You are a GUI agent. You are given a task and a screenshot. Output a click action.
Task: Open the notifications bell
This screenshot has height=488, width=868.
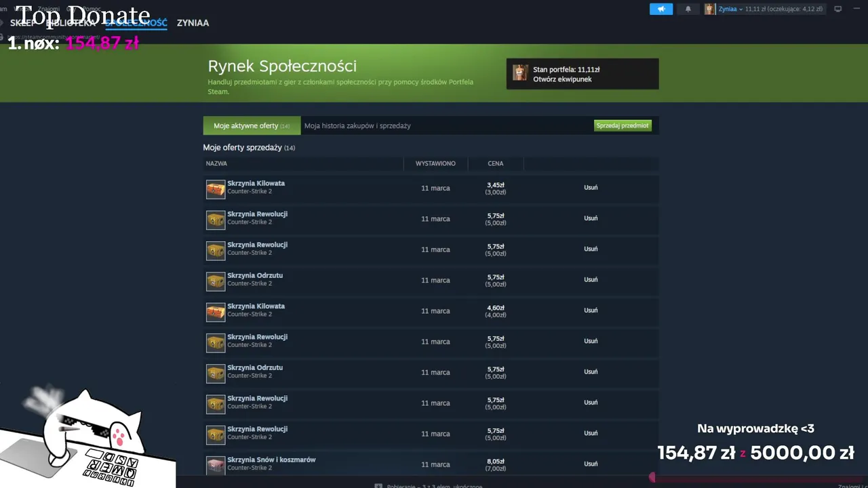(x=688, y=9)
